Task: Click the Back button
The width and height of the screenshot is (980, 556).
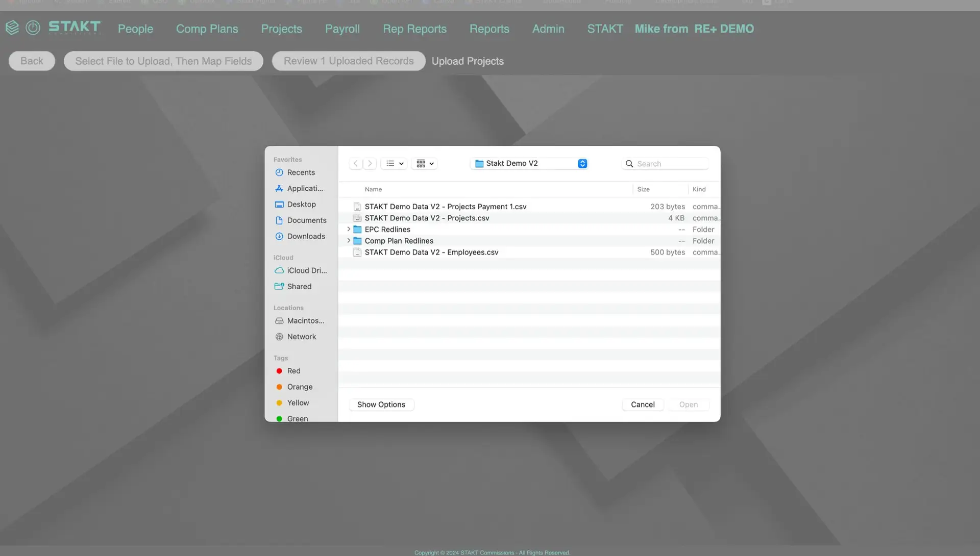Action: coord(32,61)
